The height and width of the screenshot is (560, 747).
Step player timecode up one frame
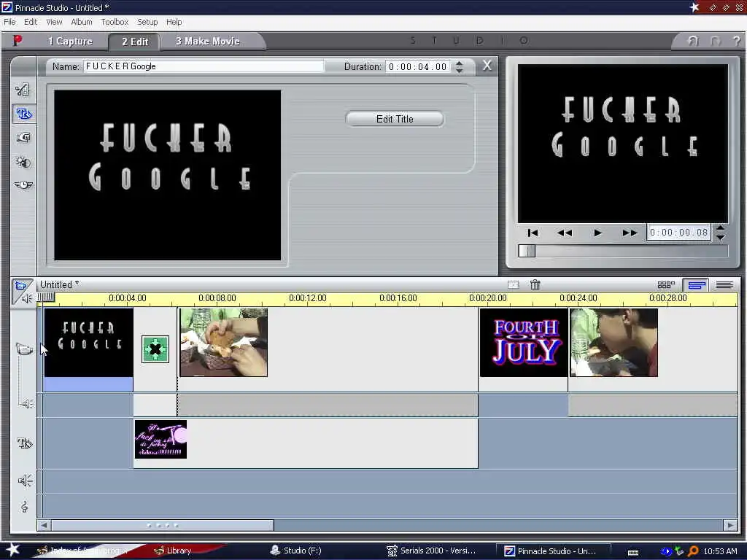tap(720, 228)
